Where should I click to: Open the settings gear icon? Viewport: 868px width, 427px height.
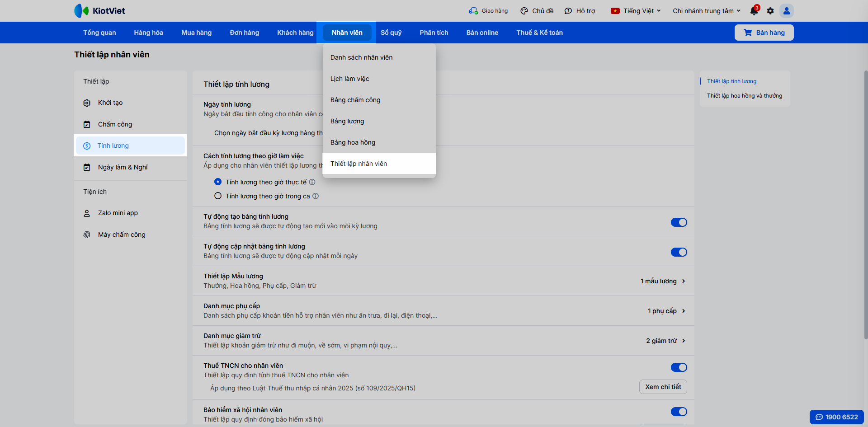click(770, 11)
